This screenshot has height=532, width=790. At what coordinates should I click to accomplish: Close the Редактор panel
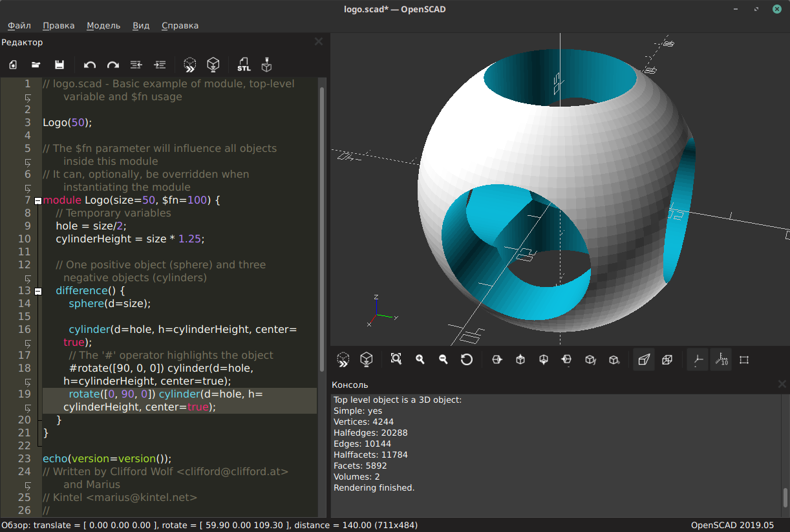pyautogui.click(x=319, y=41)
